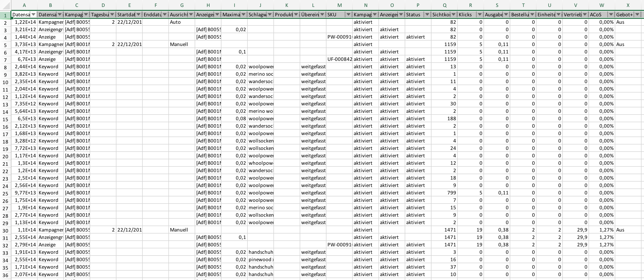Click keyword 'merino wol' in row 14
The height and width of the screenshot is (280, 644).
[261, 111]
